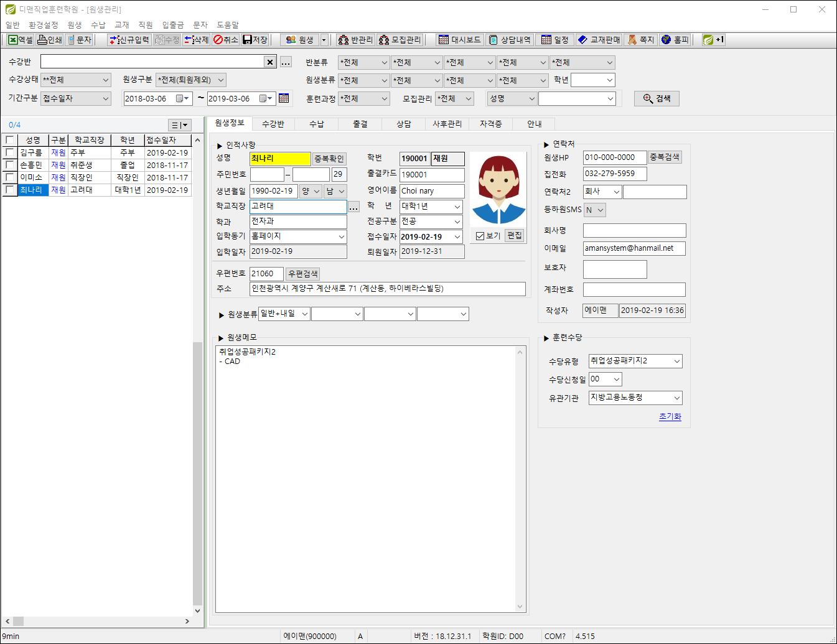Open the 원생구분 dropdown
Viewport: 837px width, 644px height.
click(190, 80)
